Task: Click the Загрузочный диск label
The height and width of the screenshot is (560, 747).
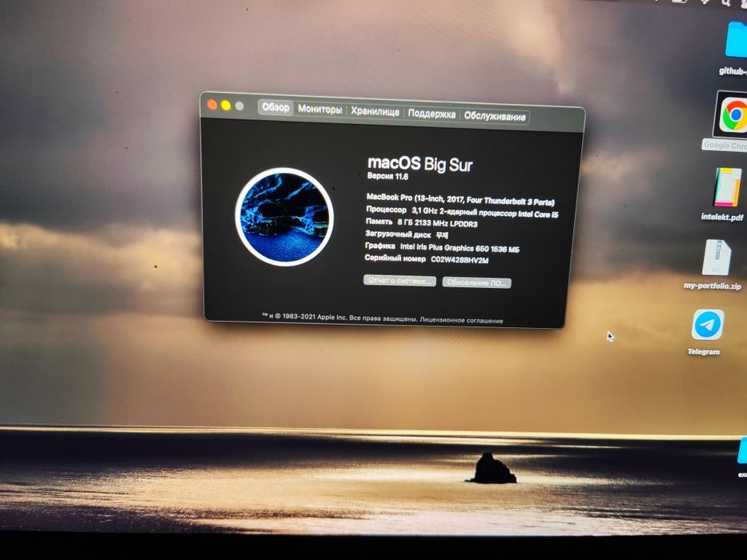Action: coord(398,234)
